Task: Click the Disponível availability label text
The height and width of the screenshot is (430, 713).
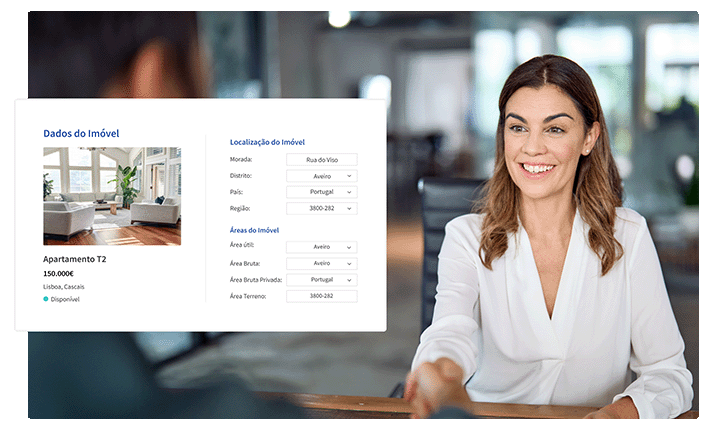Action: [x=65, y=298]
